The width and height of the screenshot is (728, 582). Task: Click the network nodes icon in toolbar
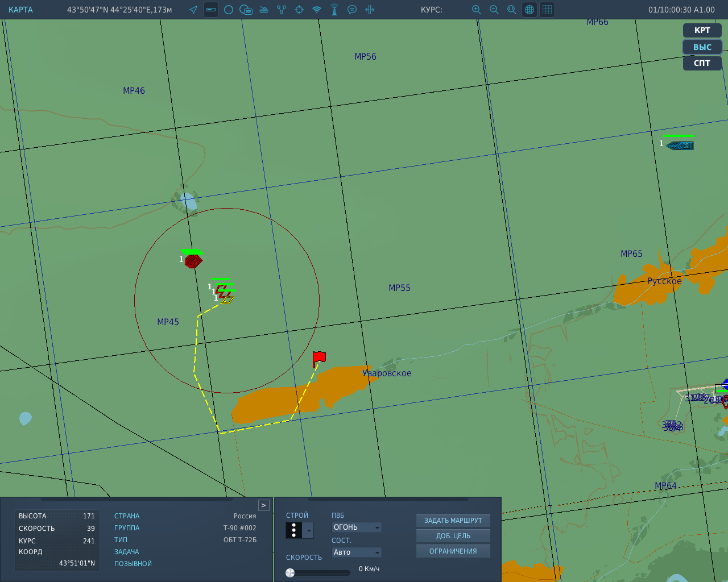coord(282,10)
